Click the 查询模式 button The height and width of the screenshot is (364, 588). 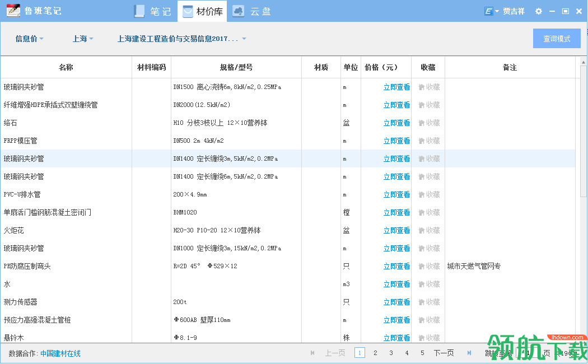(557, 39)
